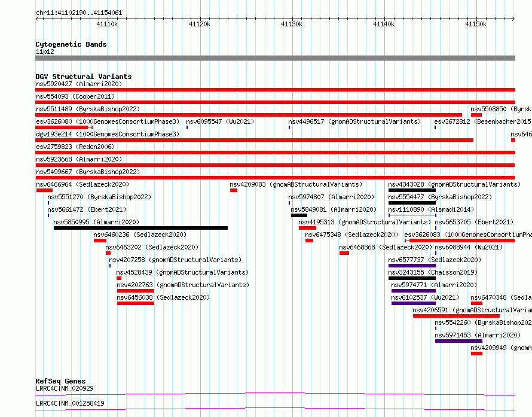
Task: Click the 41150k ruler position
Action: point(476,24)
